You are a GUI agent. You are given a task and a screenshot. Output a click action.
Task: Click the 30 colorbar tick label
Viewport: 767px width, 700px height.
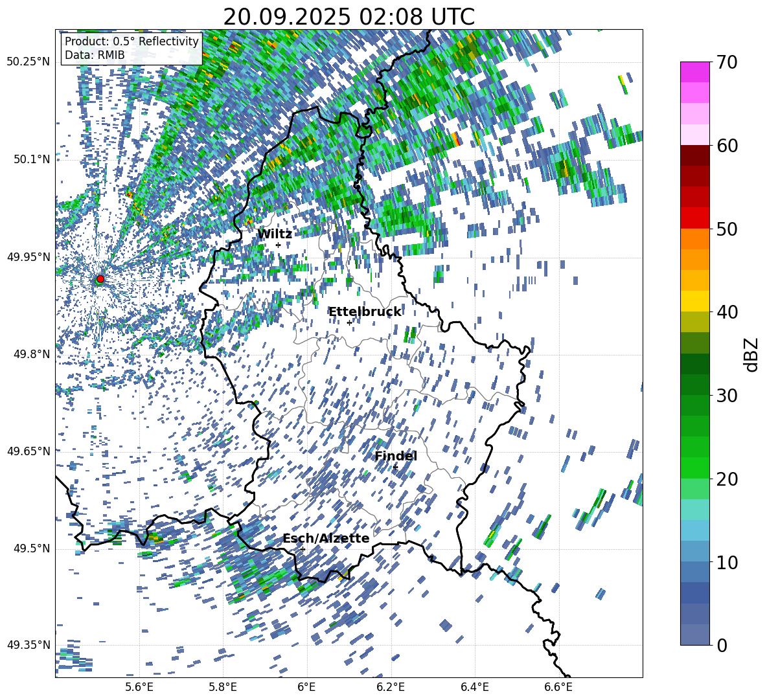tap(727, 396)
